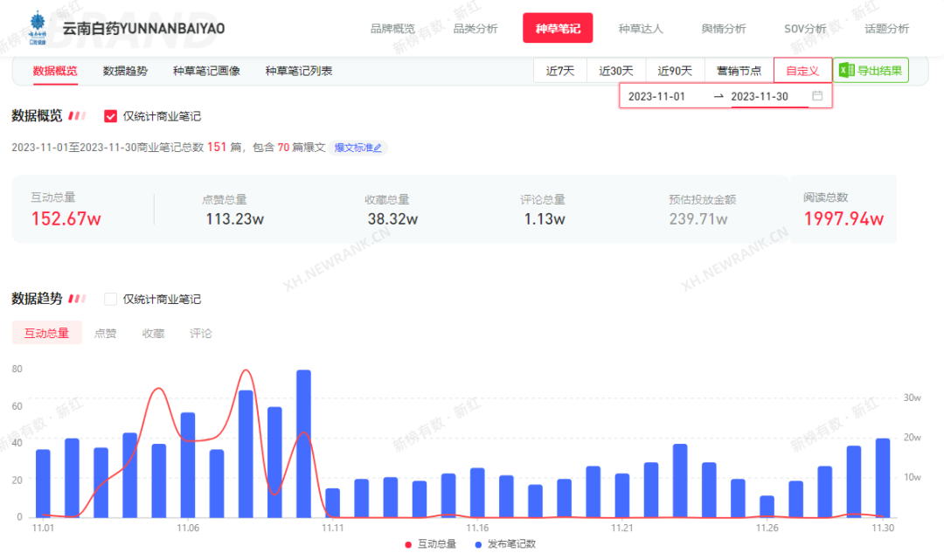The image size is (944, 560).
Task: Click the Excel icon on export button
Action: pos(846,71)
